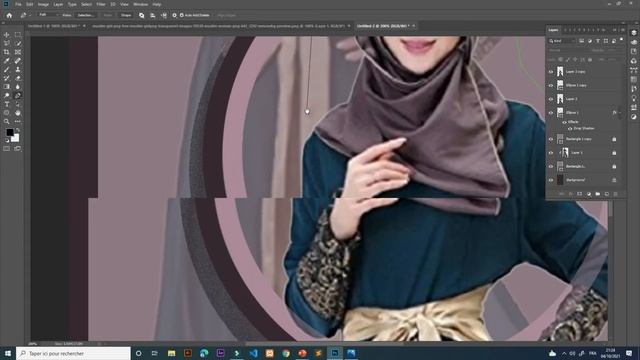This screenshot has width=640, height=360.
Task: Hide the Layer 2 layer
Action: point(551,99)
